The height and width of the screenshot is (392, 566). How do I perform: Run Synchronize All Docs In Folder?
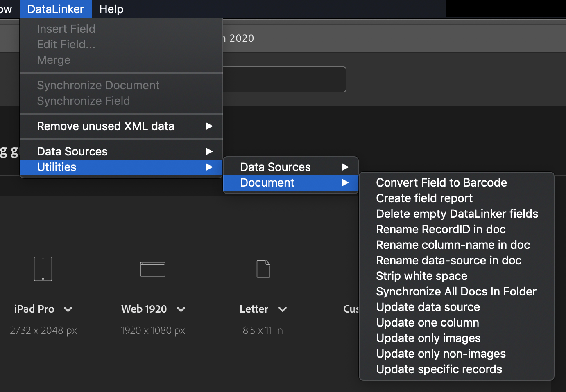point(456,291)
